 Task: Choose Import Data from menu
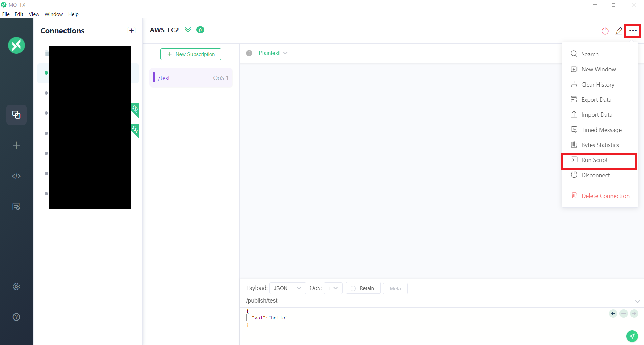(x=600, y=114)
